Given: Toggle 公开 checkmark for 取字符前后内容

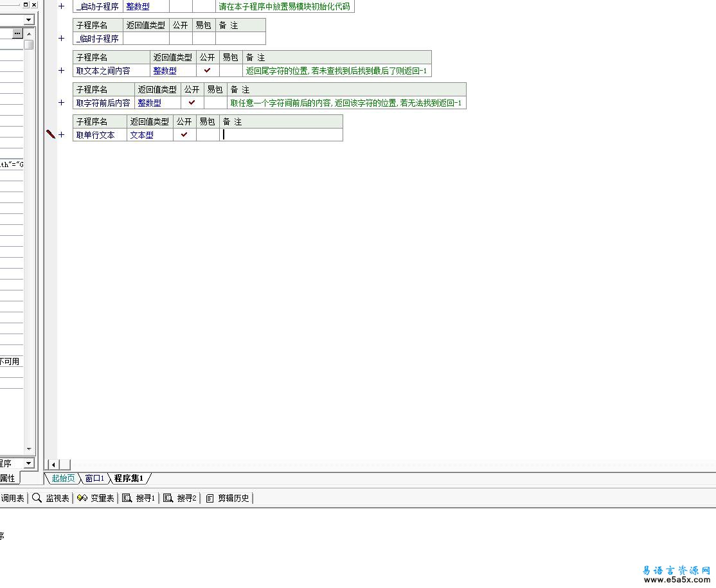Looking at the screenshot, I should (192, 103).
